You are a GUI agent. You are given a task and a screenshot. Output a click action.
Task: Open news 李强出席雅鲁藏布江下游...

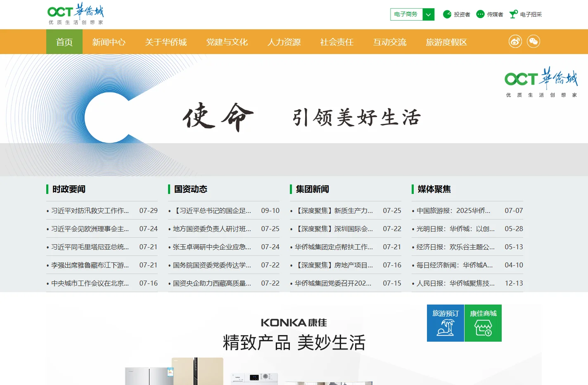coord(90,265)
